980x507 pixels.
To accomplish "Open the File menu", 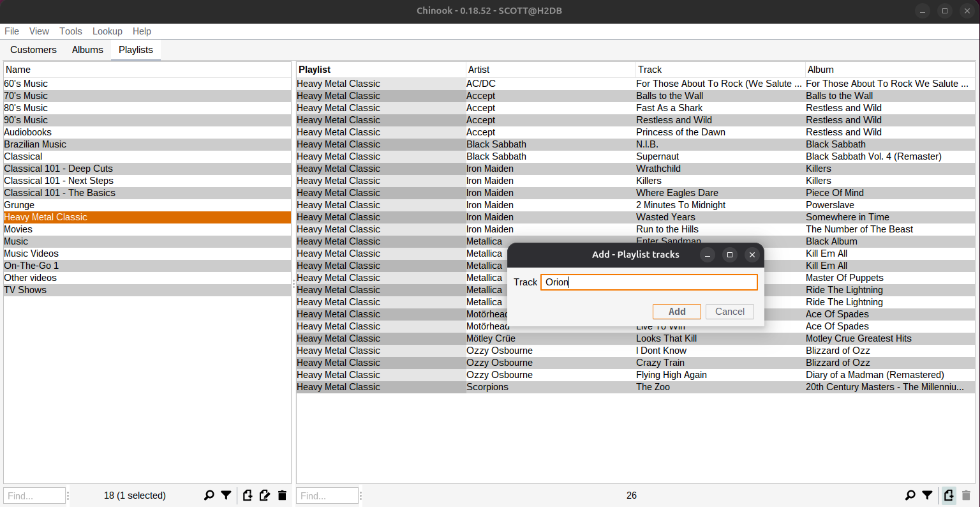I will 11,31.
